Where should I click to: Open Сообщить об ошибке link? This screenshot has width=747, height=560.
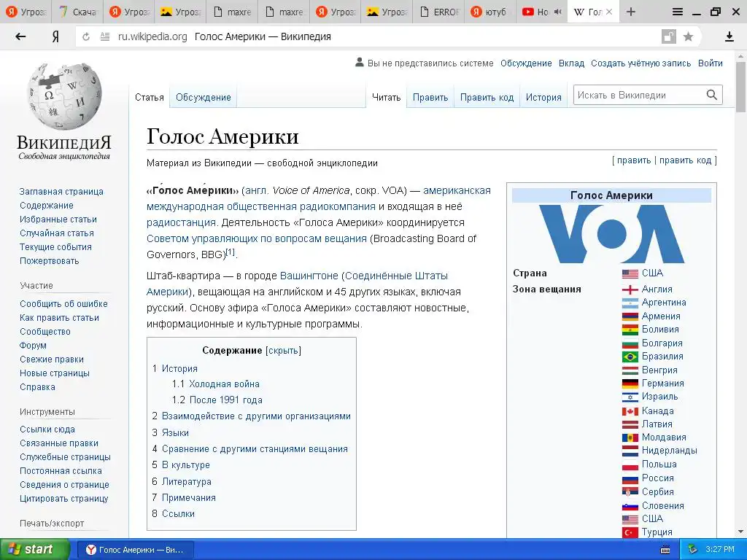point(64,304)
